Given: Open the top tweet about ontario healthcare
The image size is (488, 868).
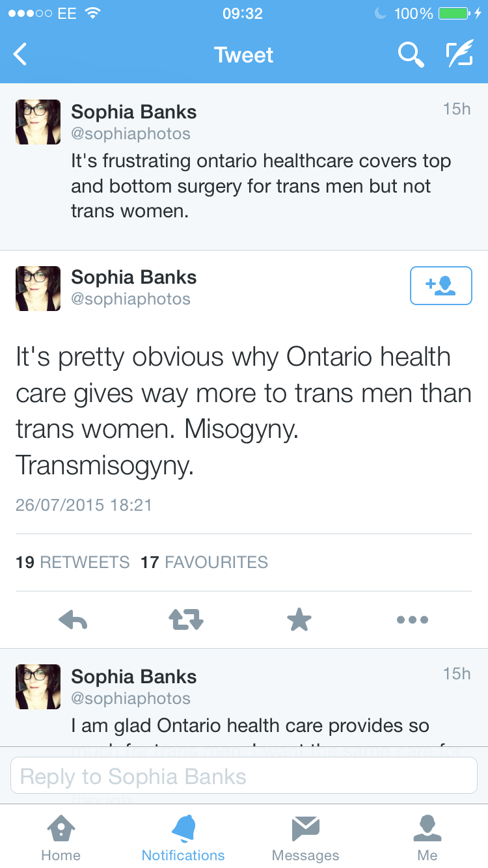Looking at the screenshot, I should (260, 186).
